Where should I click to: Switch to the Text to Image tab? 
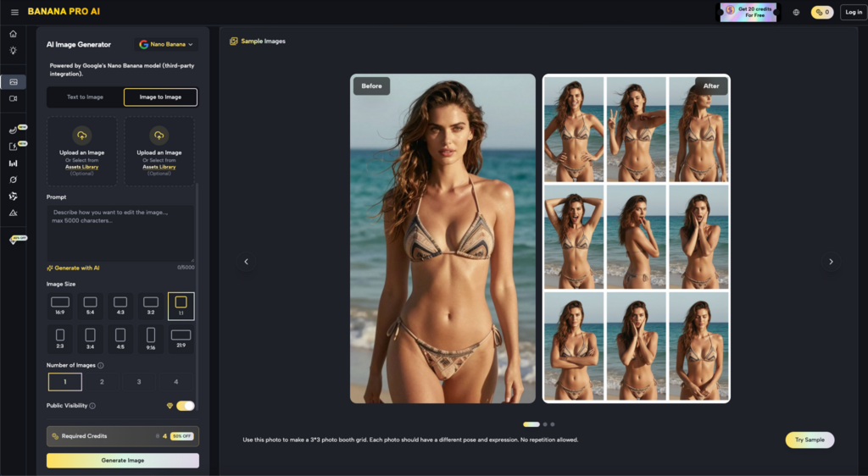[85, 97]
